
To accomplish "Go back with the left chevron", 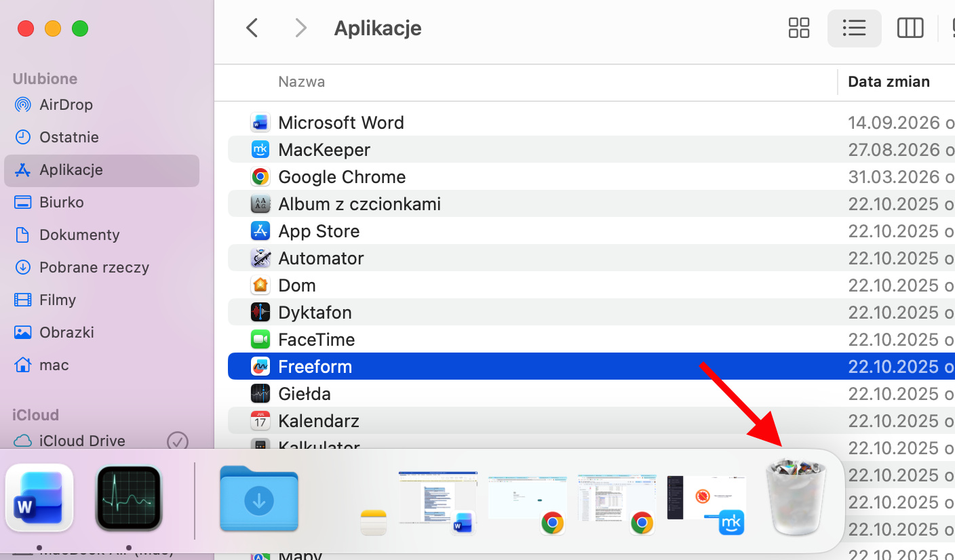I will (252, 28).
